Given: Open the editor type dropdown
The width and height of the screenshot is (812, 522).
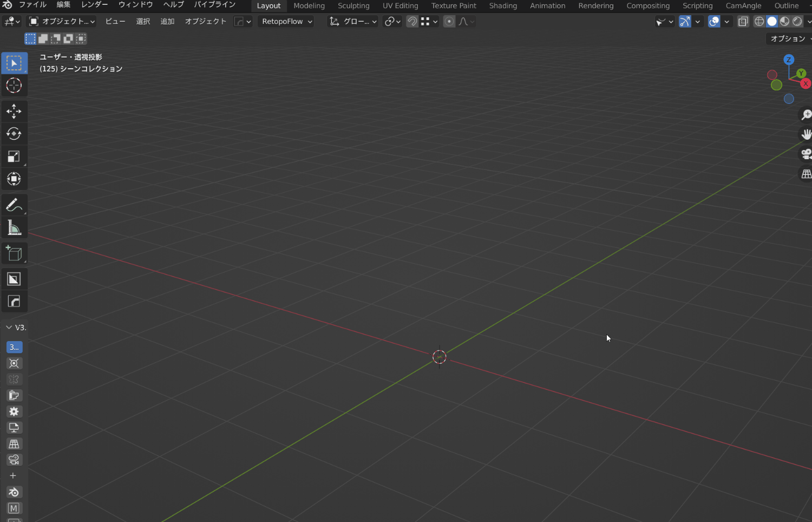Looking at the screenshot, I should point(12,22).
